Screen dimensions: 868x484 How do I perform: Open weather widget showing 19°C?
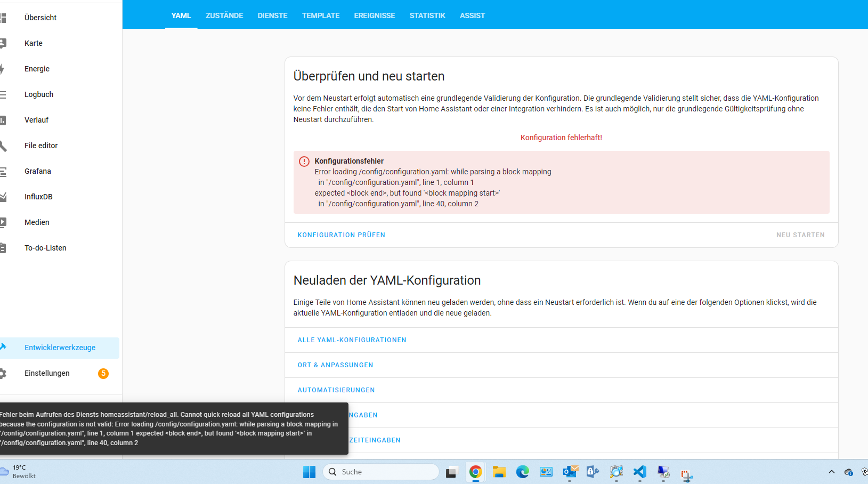(19, 472)
